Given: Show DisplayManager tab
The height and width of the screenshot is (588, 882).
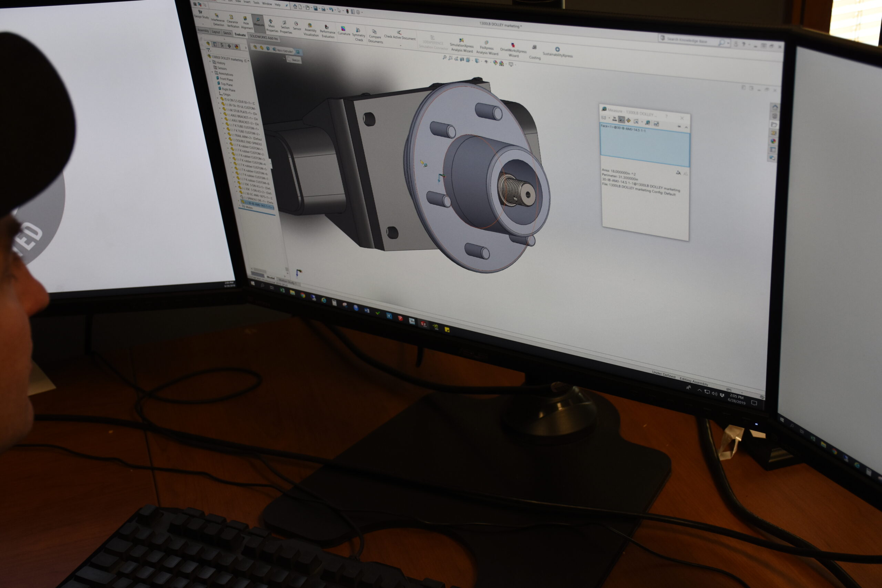Looking at the screenshot, I should point(237,47).
